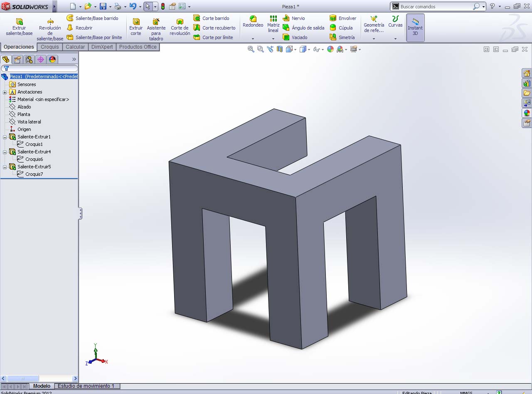Select the Nervio rib tool

tap(294, 18)
